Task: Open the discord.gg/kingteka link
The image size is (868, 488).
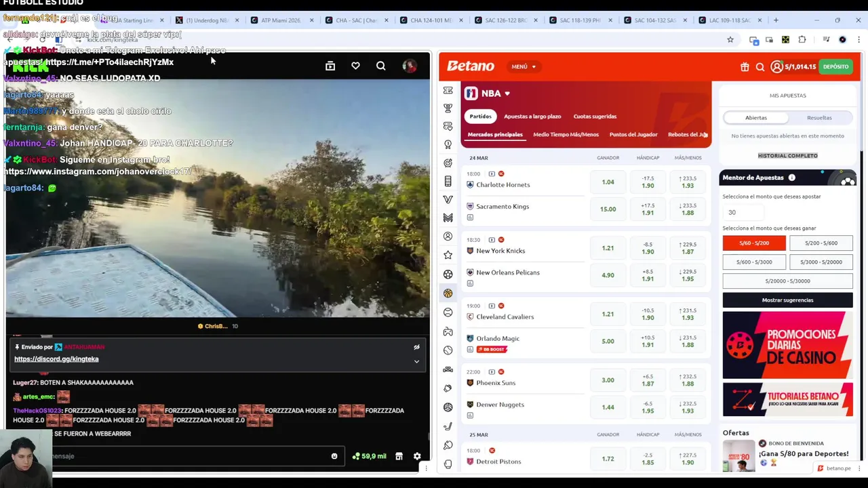Action: (x=56, y=359)
